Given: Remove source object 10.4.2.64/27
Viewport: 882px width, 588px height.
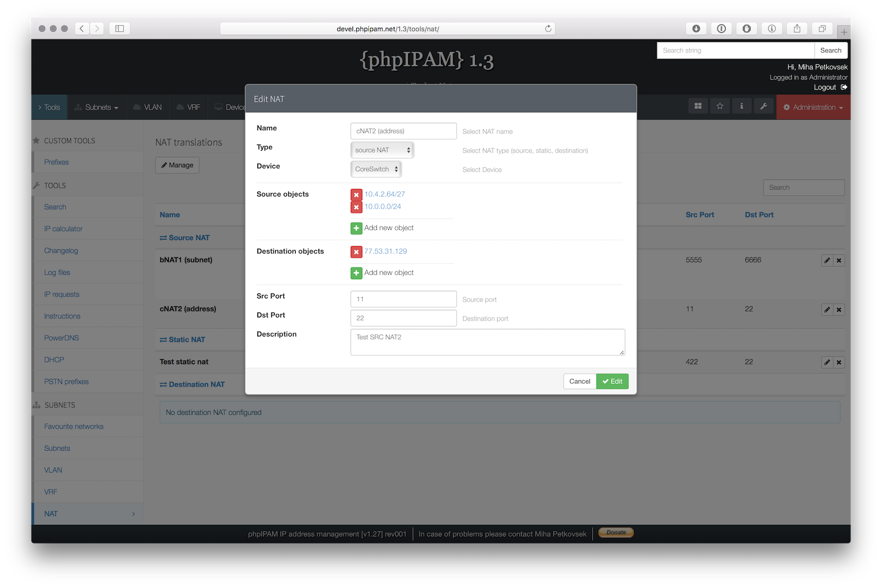Looking at the screenshot, I should pyautogui.click(x=356, y=195).
